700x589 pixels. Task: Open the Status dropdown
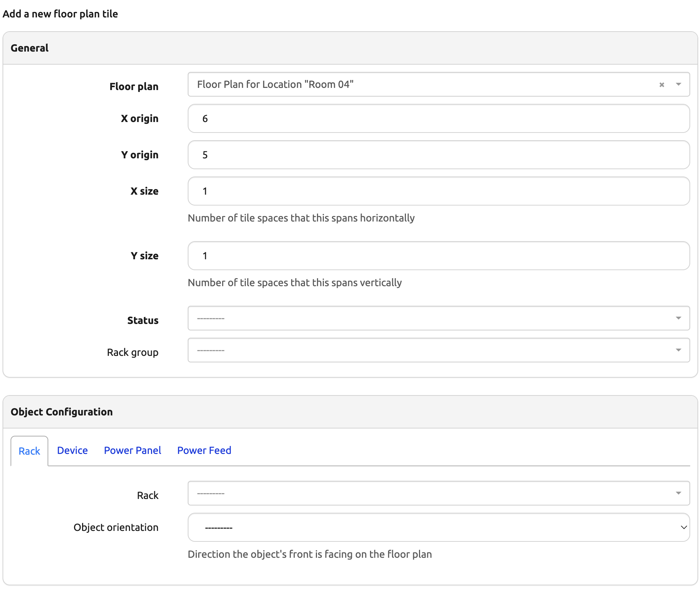point(428,318)
